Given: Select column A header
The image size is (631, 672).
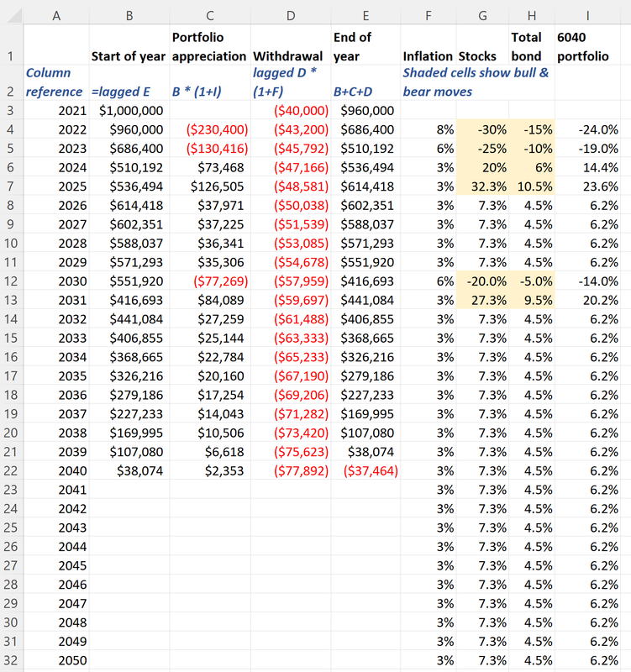Looking at the screenshot, I should (56, 15).
